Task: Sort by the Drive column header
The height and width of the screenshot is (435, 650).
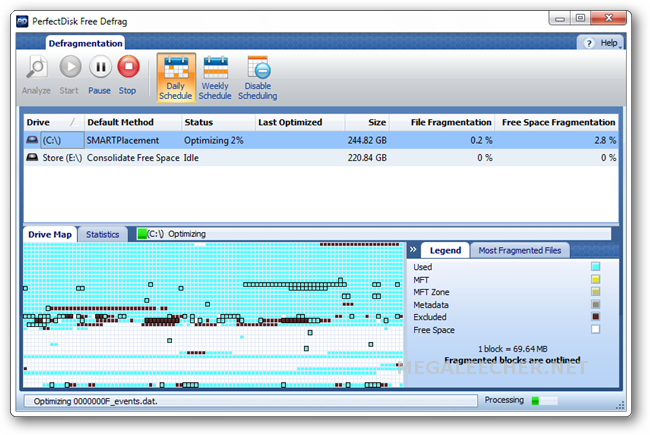Action: 54,122
